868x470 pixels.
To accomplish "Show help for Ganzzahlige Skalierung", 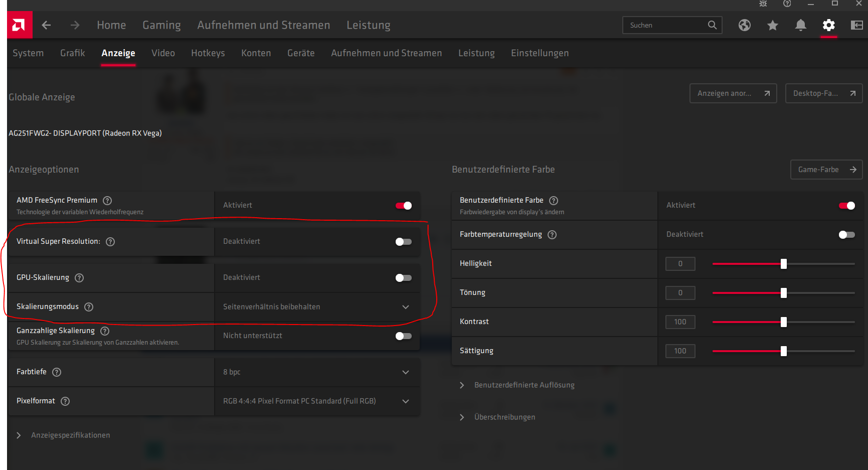I will [105, 331].
